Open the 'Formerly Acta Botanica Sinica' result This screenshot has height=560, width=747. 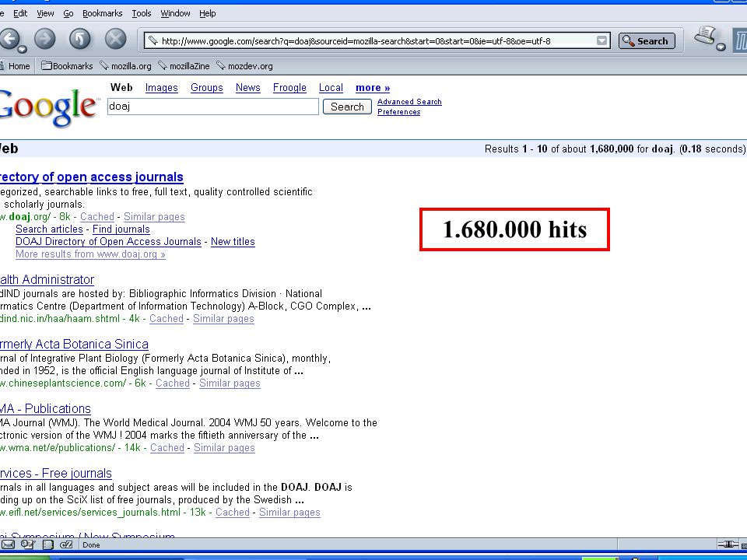click(x=74, y=345)
